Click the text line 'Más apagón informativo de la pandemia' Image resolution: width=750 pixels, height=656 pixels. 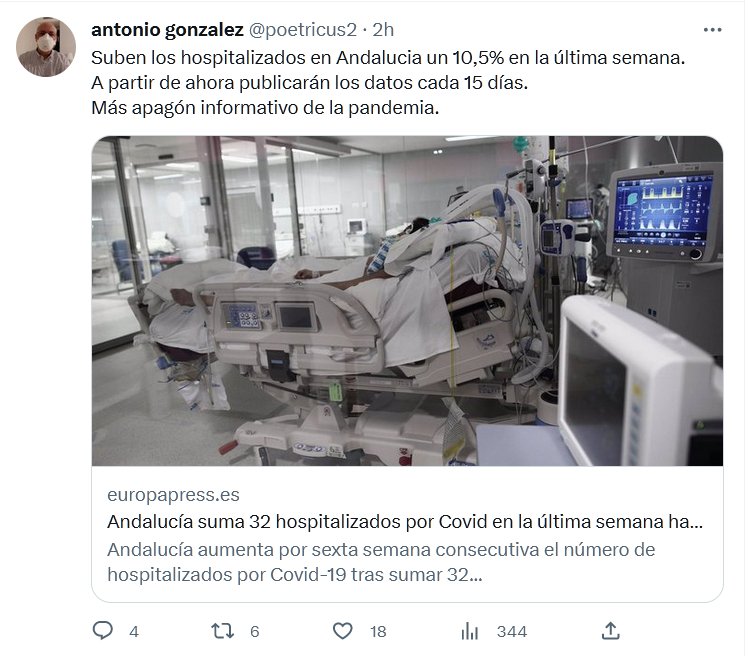265,108
